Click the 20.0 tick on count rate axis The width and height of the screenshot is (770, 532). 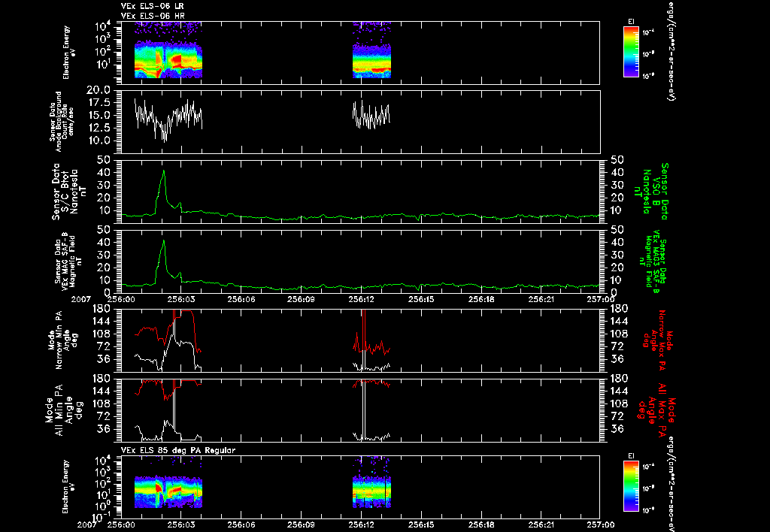(99, 90)
